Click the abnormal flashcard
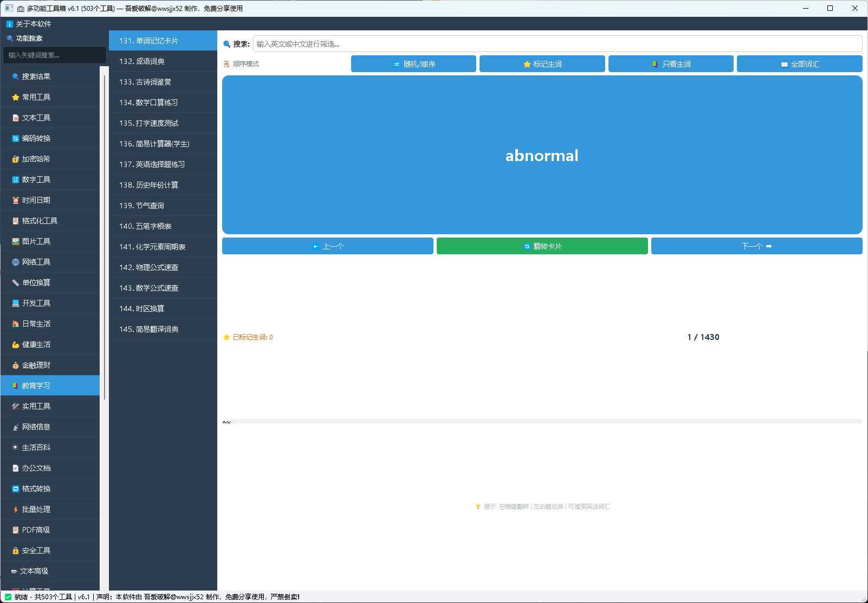 [542, 155]
